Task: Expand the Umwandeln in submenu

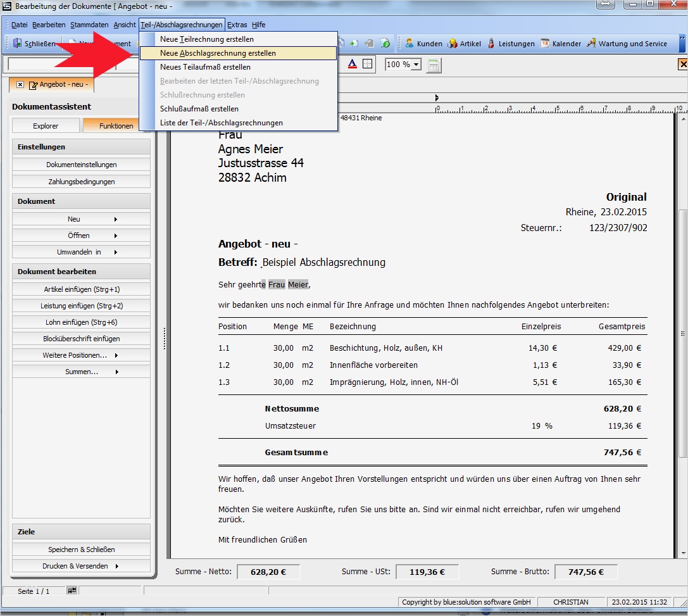Action: pos(81,252)
